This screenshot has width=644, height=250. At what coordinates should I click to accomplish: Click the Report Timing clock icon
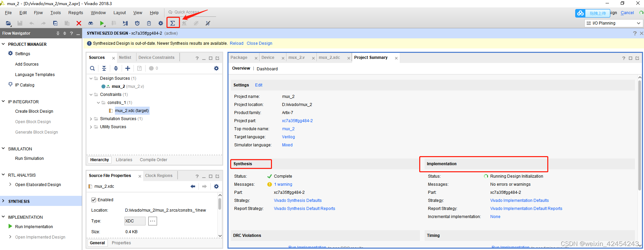(137, 23)
